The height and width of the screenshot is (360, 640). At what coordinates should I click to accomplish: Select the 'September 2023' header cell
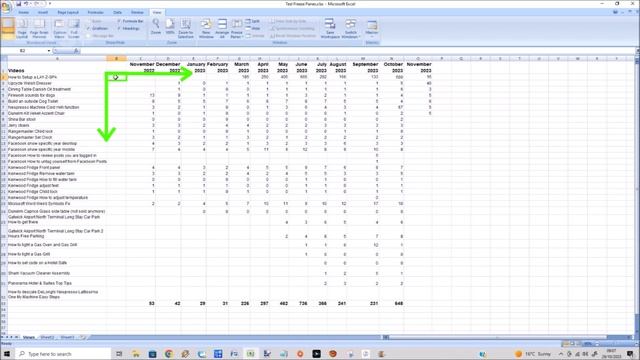tap(362, 67)
